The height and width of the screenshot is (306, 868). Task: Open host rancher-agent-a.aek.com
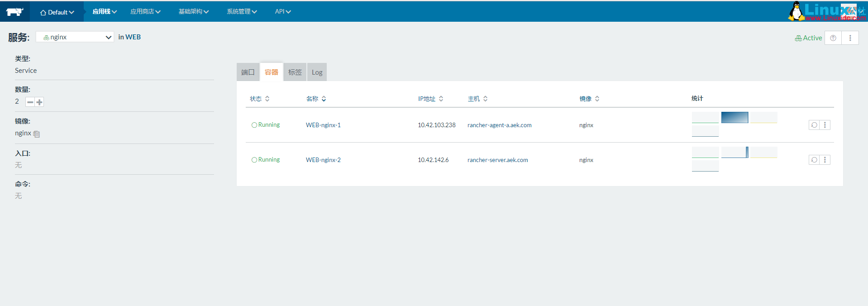pos(500,125)
